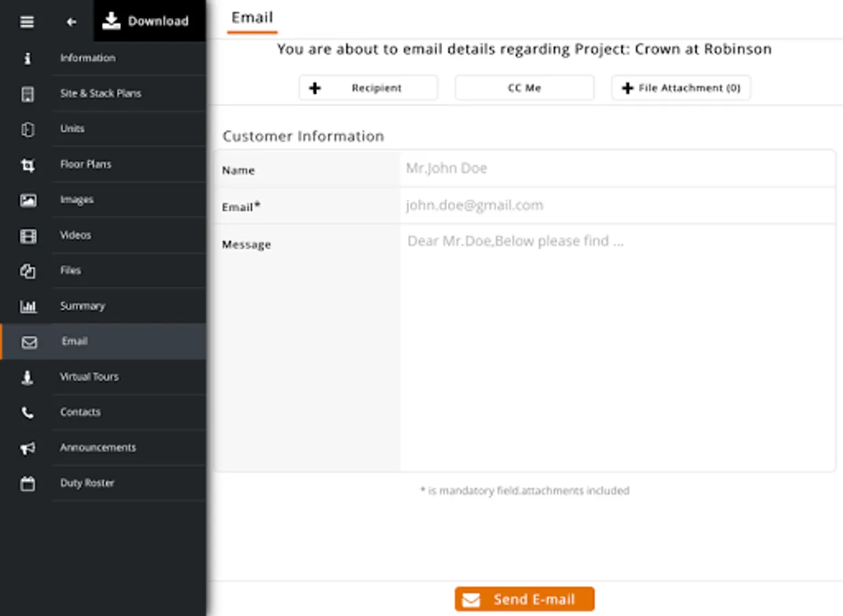The height and width of the screenshot is (616, 843).
Task: Click the Send E-mail button
Action: (525, 599)
